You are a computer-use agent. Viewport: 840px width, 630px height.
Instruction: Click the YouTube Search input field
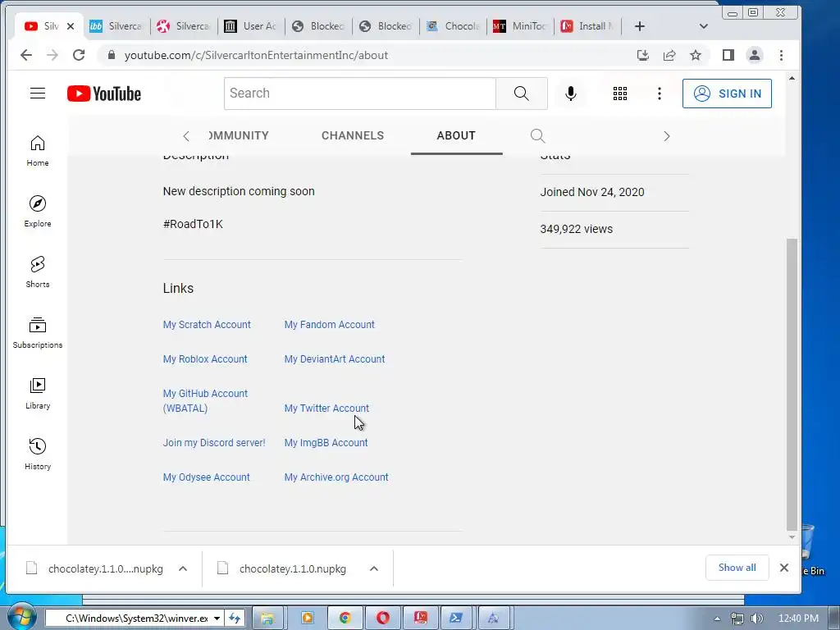click(x=359, y=94)
